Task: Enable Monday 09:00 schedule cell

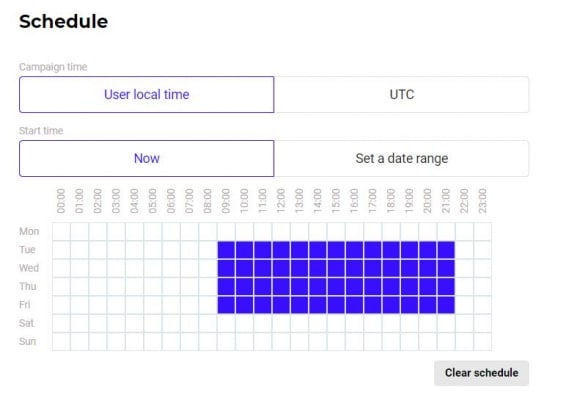Action: point(226,231)
